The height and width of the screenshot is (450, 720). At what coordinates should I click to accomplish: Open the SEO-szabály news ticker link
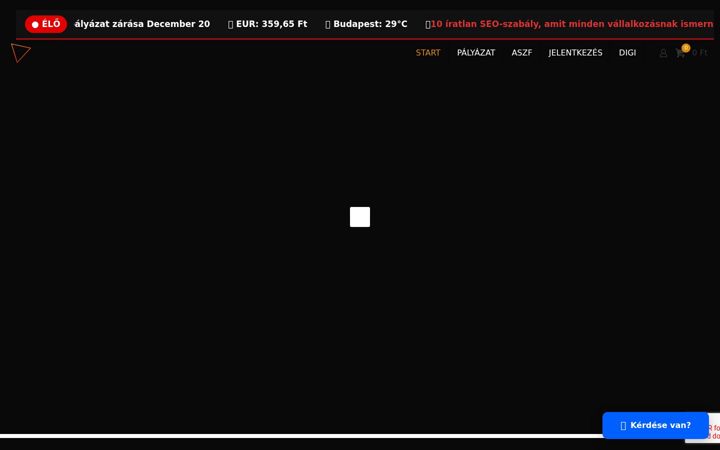coord(572,24)
